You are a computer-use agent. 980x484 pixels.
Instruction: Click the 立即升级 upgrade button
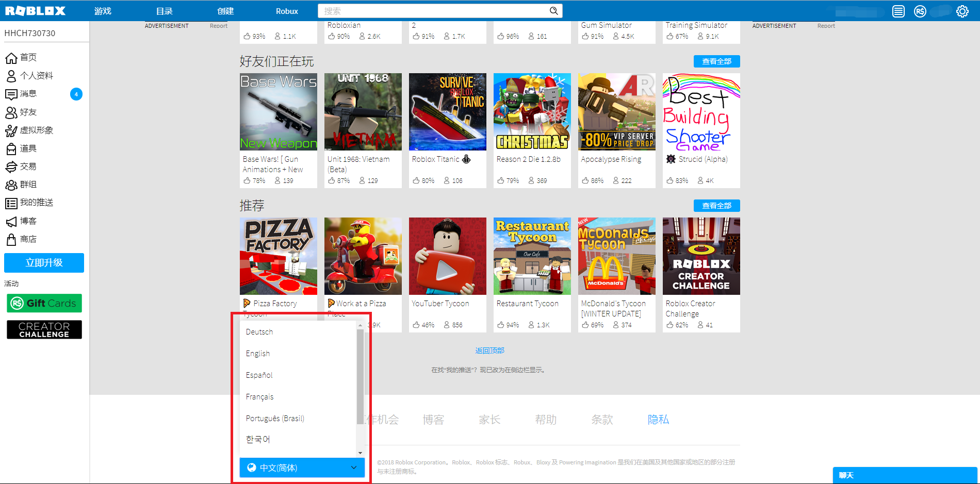coord(44,263)
